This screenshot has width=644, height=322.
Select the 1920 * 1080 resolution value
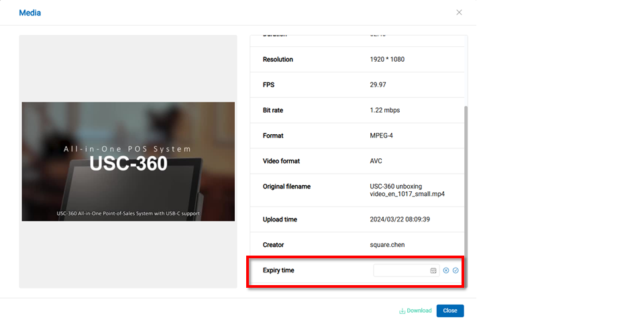(x=387, y=60)
